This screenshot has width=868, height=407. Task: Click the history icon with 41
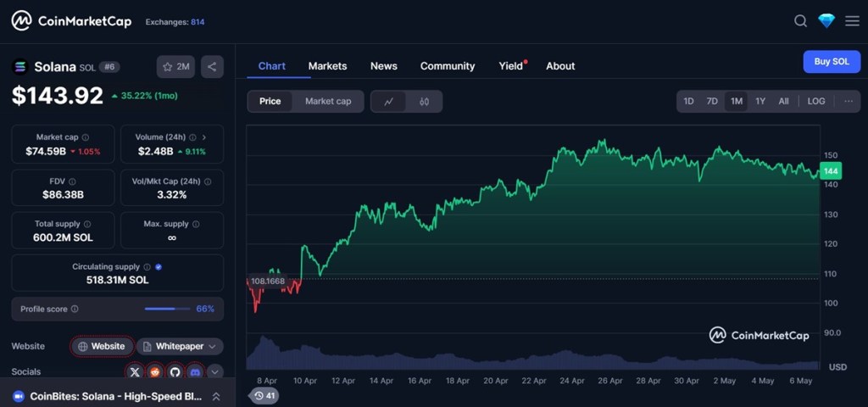tap(264, 396)
